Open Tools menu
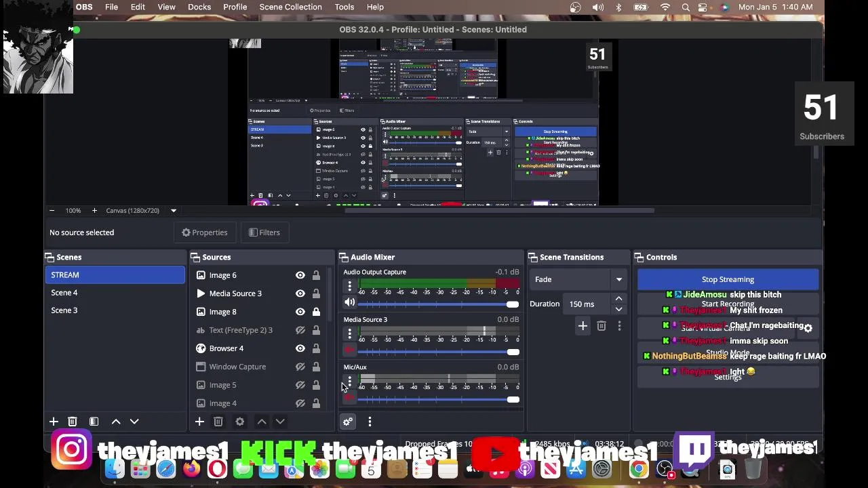Screen dimensions: 868x488 344,7
